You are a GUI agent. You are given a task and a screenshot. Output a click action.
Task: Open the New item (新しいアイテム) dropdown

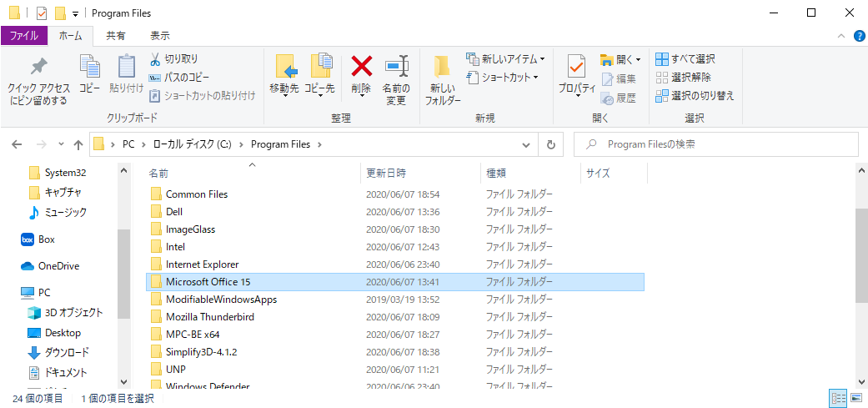[x=506, y=58]
